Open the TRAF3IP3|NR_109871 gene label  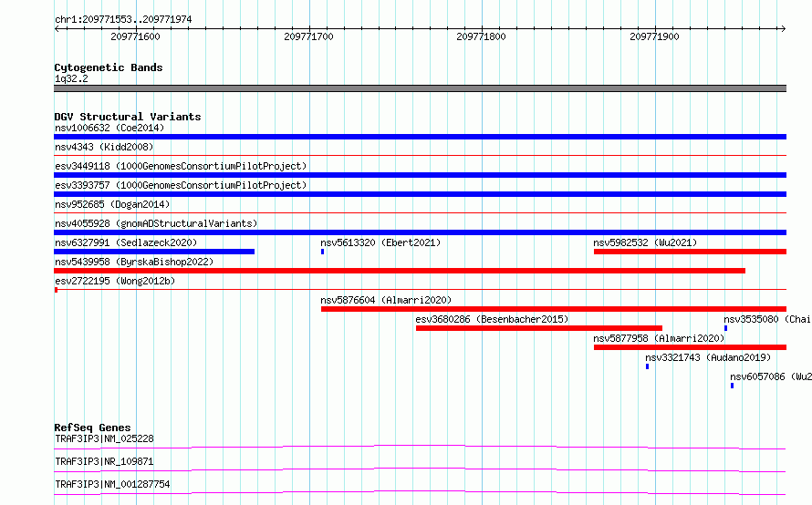coord(104,461)
